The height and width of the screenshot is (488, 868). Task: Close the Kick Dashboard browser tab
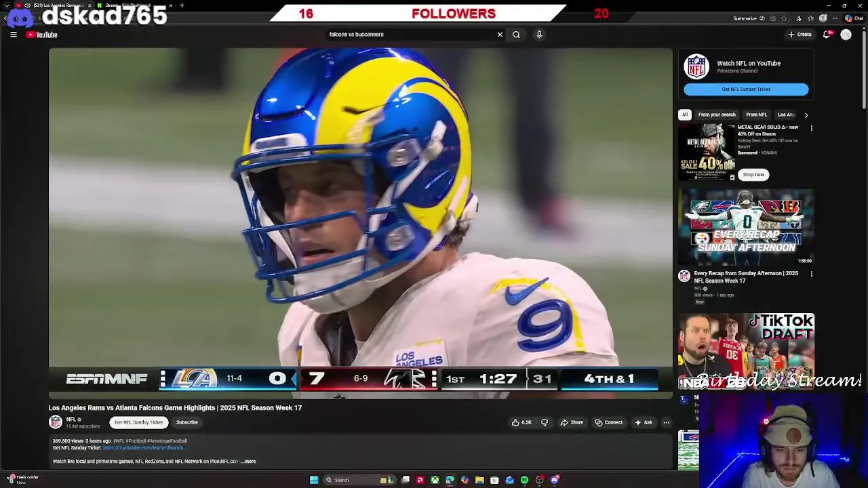pyautogui.click(x=170, y=5)
